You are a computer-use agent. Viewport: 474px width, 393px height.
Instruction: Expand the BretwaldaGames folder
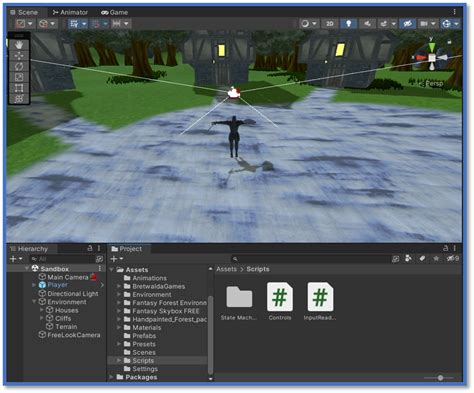tap(119, 286)
